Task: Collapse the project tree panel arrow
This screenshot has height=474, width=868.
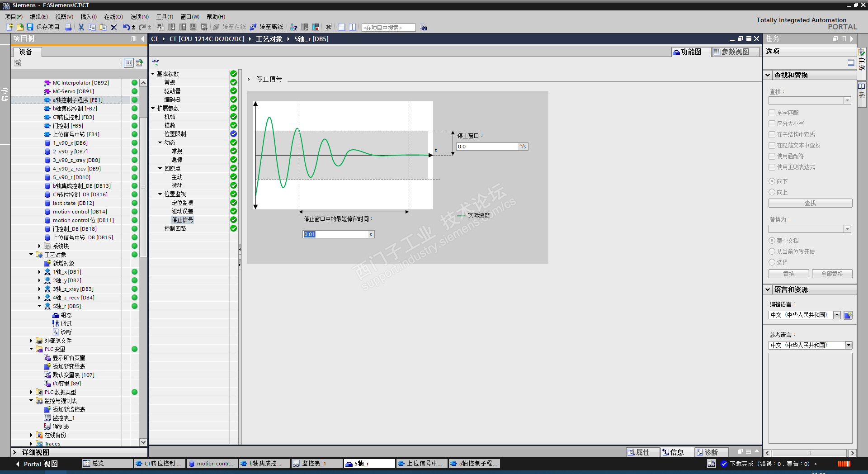Action: click(142, 39)
